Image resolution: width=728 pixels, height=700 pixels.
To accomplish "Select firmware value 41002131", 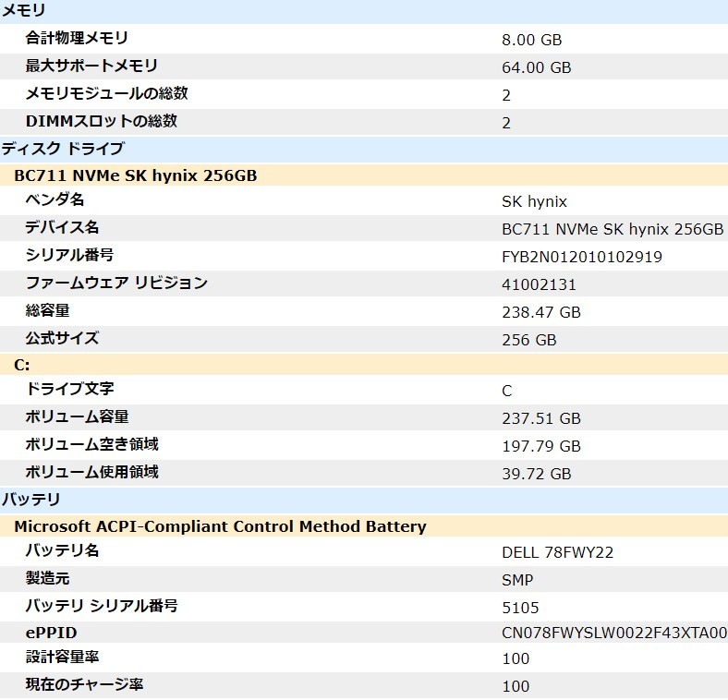I will [539, 284].
